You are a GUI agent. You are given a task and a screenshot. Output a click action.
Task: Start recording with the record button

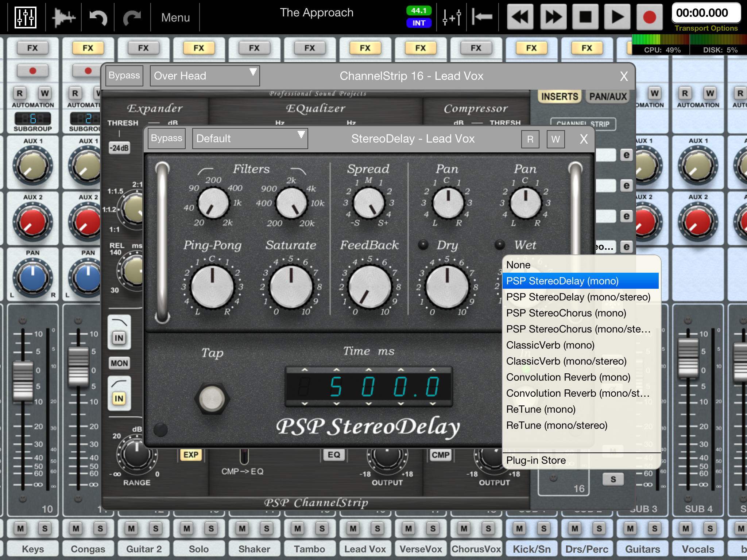pos(650,17)
